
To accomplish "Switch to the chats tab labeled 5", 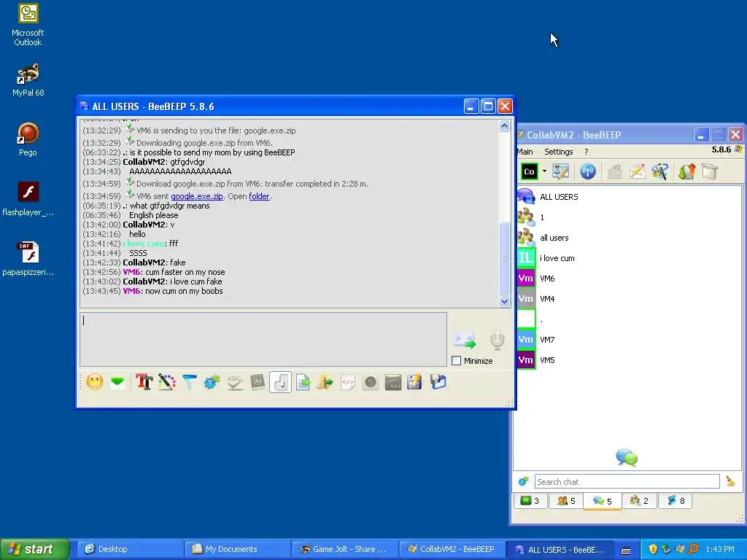I will click(x=602, y=501).
